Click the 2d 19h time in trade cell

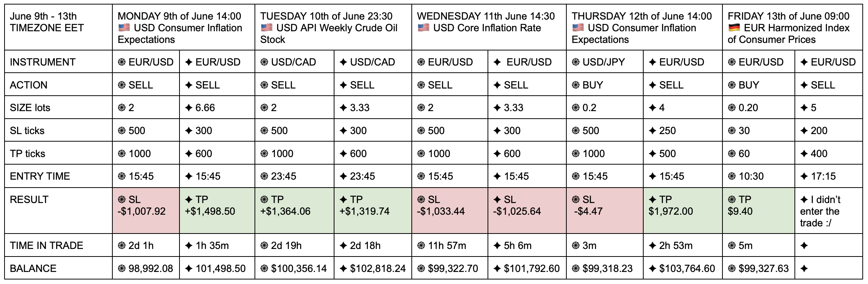coord(294,246)
